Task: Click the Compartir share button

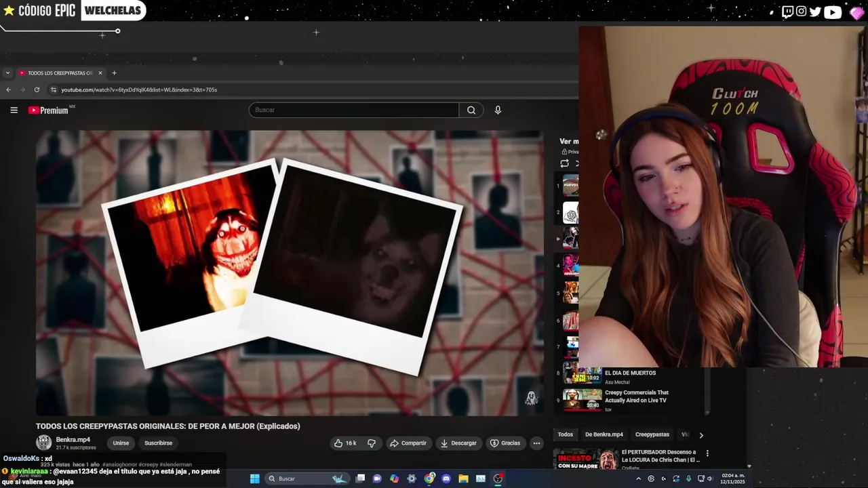Action: pos(408,443)
